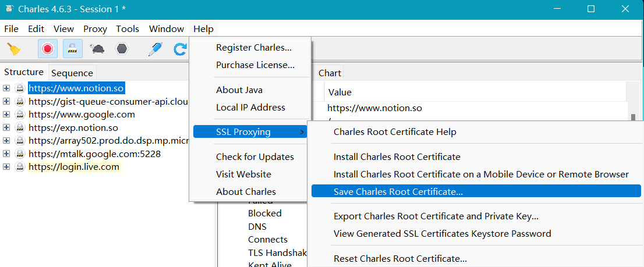The width and height of the screenshot is (644, 267).
Task: Select https://www.google.com host row
Action: pyautogui.click(x=82, y=115)
